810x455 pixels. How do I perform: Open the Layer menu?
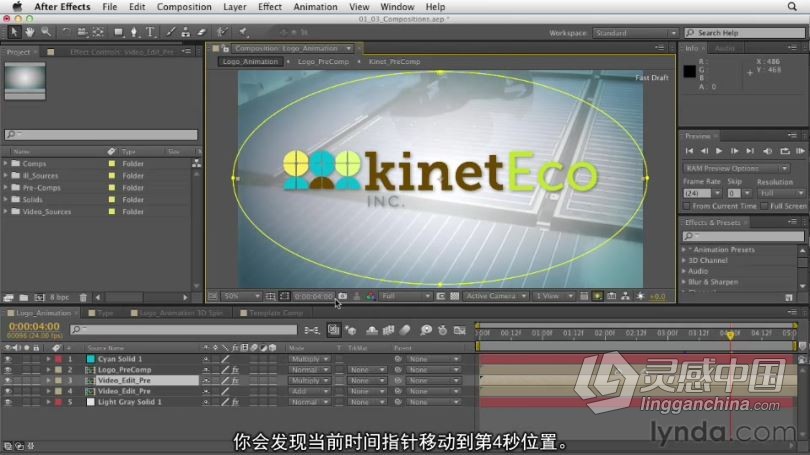(235, 7)
